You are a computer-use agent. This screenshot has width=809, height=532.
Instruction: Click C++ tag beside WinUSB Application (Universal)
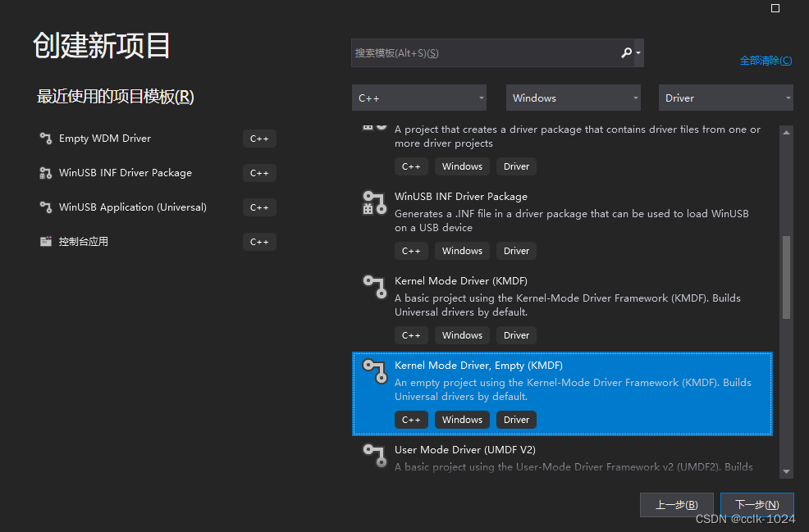point(259,207)
